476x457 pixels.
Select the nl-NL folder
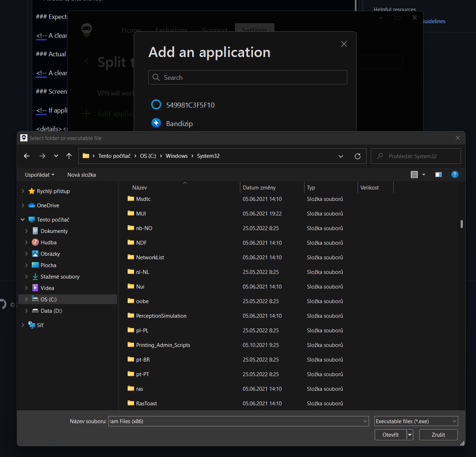(143, 272)
